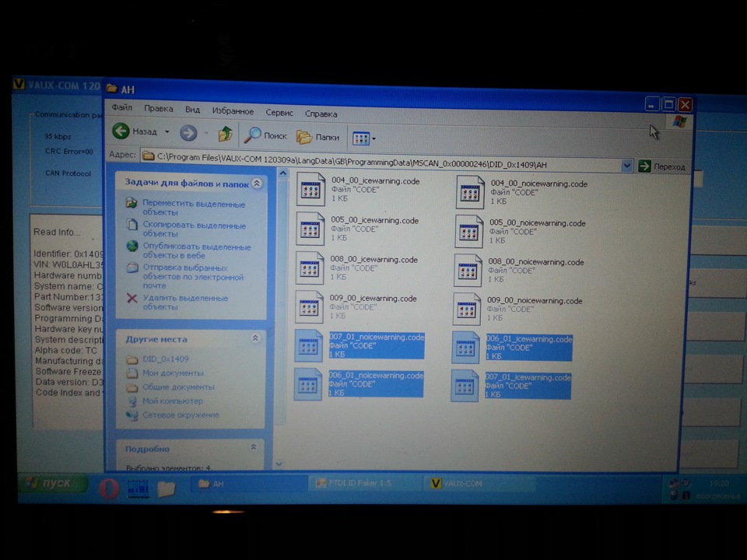Open the view mode icon button
This screenshot has width=747, height=560.
(360, 138)
